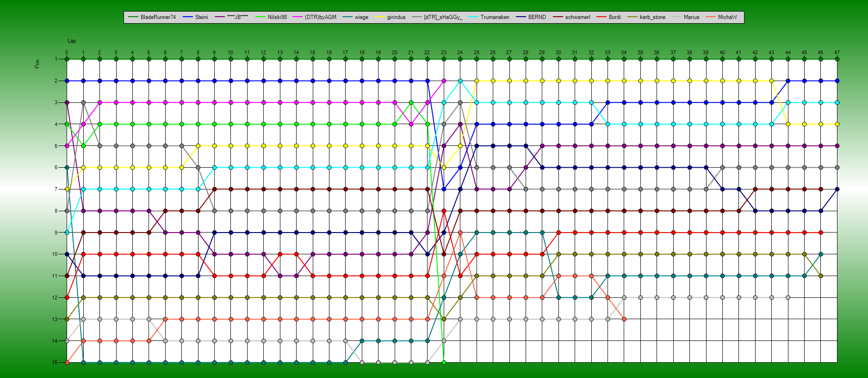Select the wiege legend label

[361, 17]
